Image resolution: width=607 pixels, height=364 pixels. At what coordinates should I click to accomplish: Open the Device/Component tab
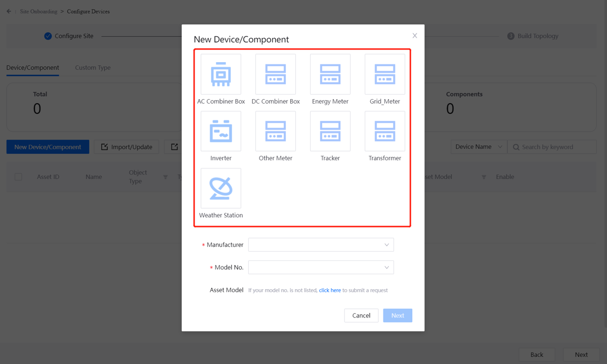point(33,68)
